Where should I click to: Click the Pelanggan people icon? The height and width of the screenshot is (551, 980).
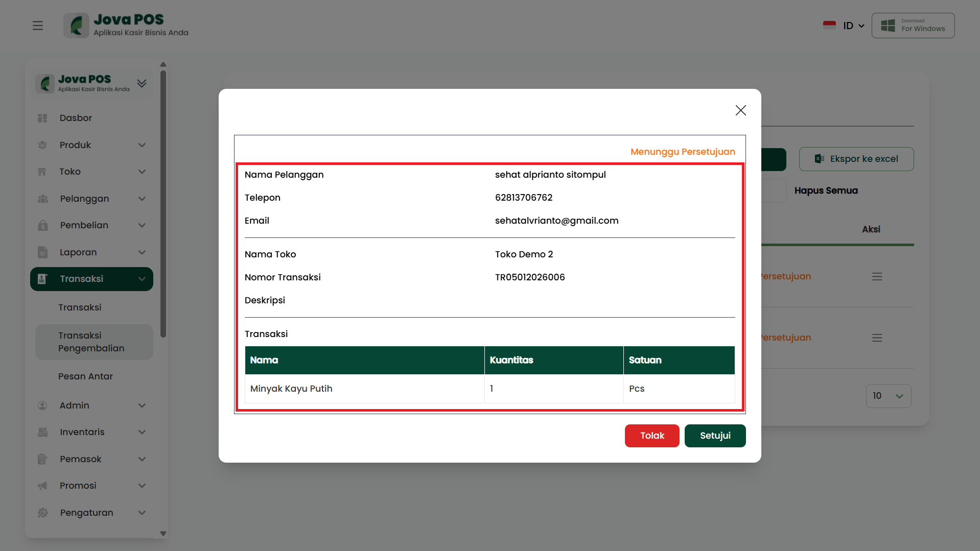click(x=42, y=199)
